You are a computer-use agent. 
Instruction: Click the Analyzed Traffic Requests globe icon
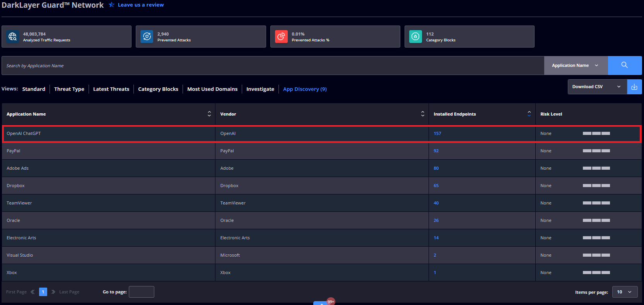pyautogui.click(x=12, y=37)
